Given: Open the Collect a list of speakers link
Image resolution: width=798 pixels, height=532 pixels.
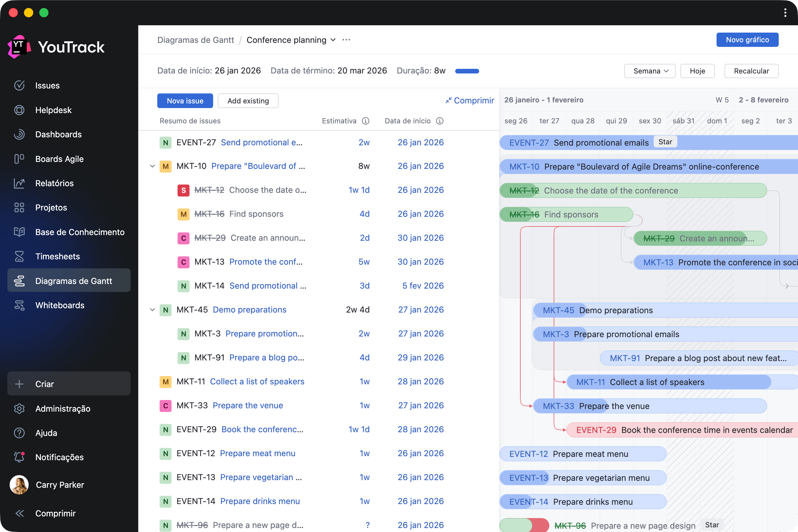Looking at the screenshot, I should [257, 382].
